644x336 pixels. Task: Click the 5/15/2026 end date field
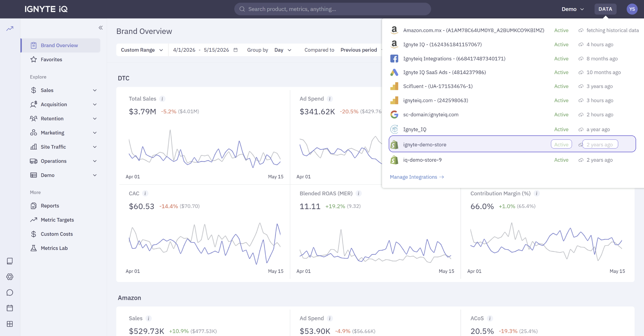point(216,50)
